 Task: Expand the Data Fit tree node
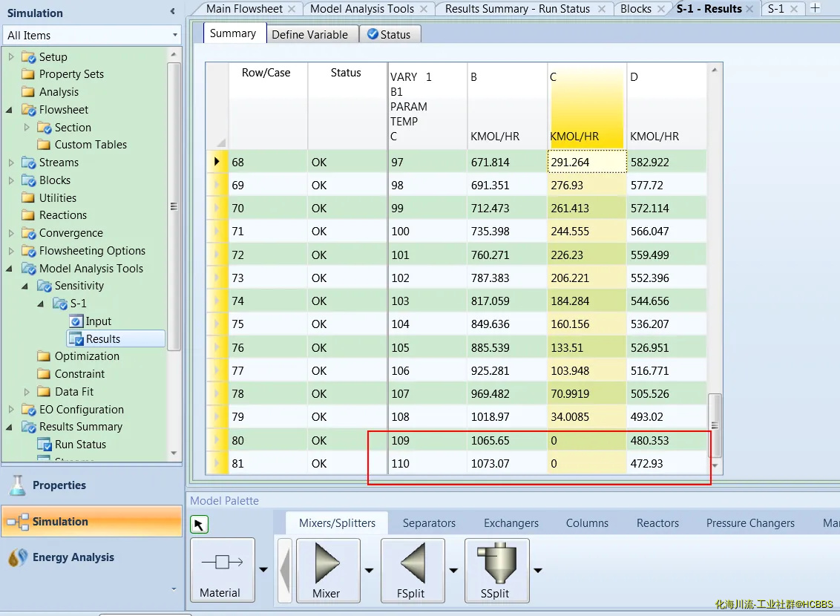click(x=27, y=392)
